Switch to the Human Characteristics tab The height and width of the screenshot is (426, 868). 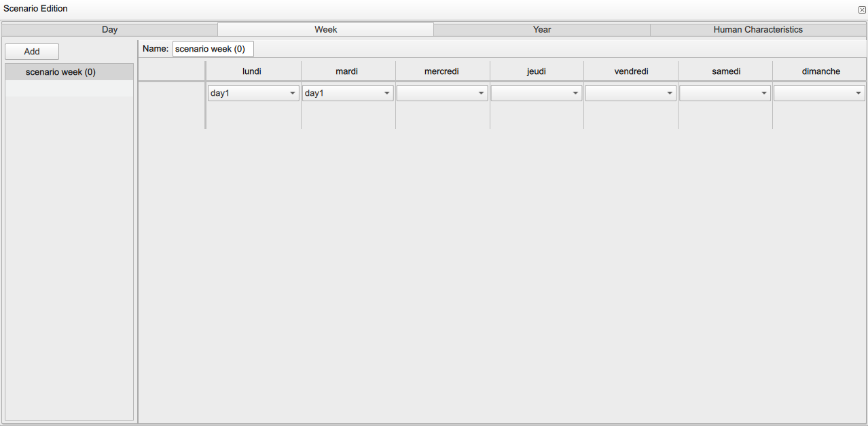click(x=757, y=29)
